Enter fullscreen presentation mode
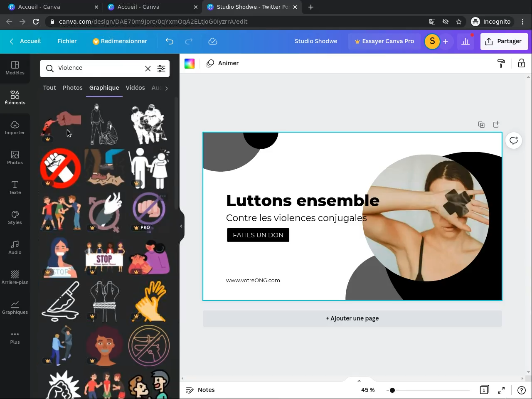This screenshot has width=532, height=399. pyautogui.click(x=501, y=390)
